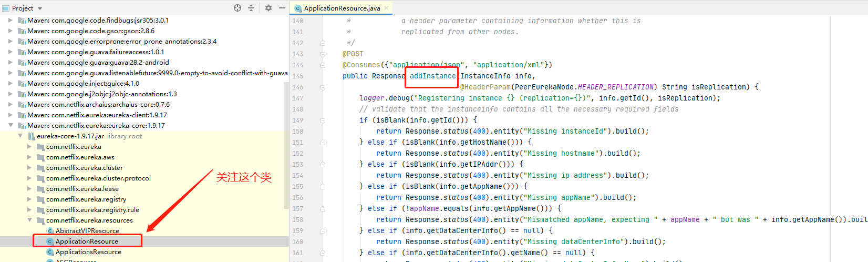The height and width of the screenshot is (262, 868).
Task: Click the com.netflix.eureka.cluster folder icon
Action: pyautogui.click(x=40, y=168)
